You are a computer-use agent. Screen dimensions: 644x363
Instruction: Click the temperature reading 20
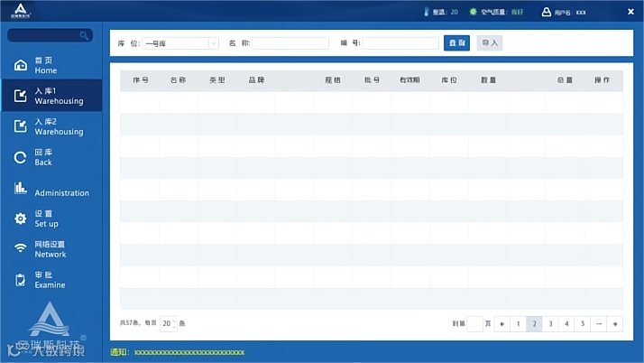(x=455, y=12)
